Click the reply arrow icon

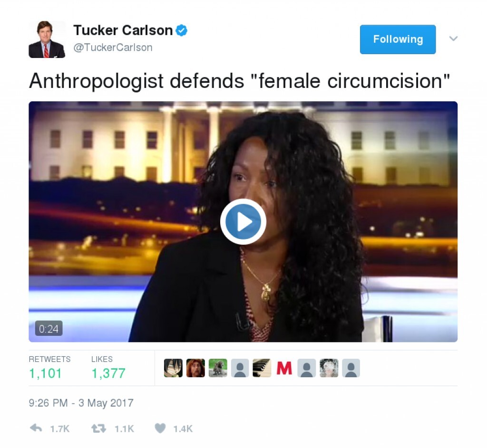click(36, 428)
